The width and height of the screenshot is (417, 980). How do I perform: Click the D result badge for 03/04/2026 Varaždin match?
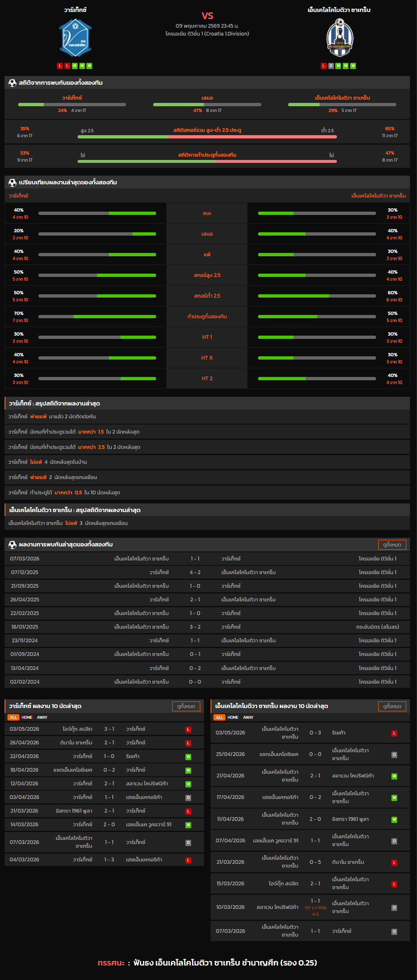pyautogui.click(x=188, y=798)
